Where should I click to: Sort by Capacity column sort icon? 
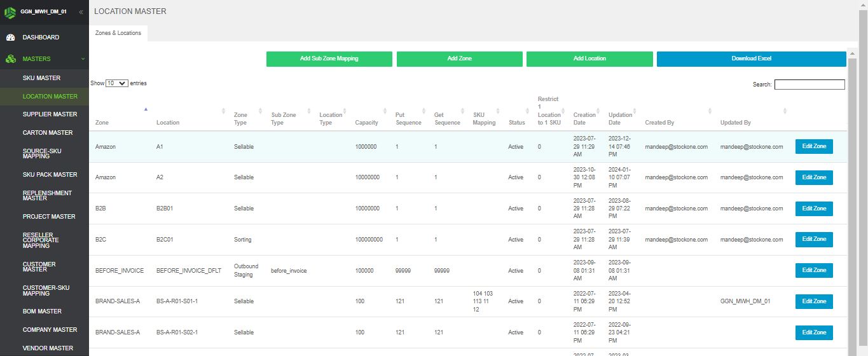click(385, 111)
